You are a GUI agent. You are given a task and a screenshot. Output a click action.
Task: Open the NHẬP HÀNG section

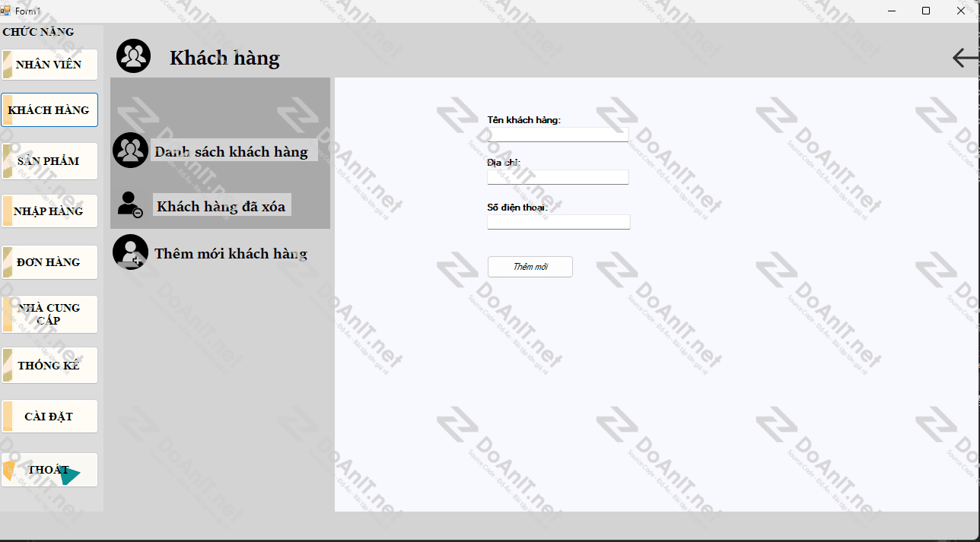tap(49, 211)
